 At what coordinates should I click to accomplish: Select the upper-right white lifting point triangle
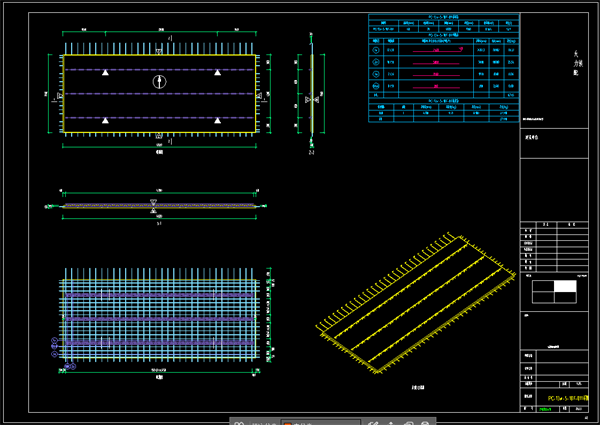tap(217, 72)
